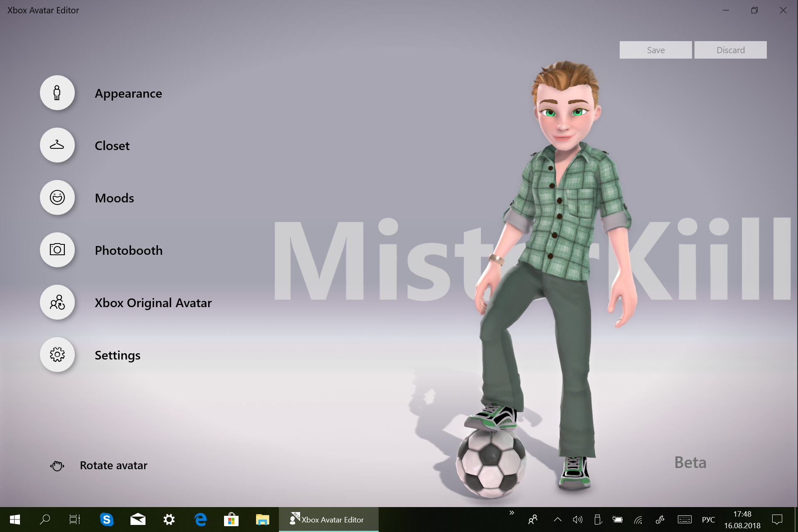
Task: Launch Skype from the taskbar
Action: click(x=107, y=520)
